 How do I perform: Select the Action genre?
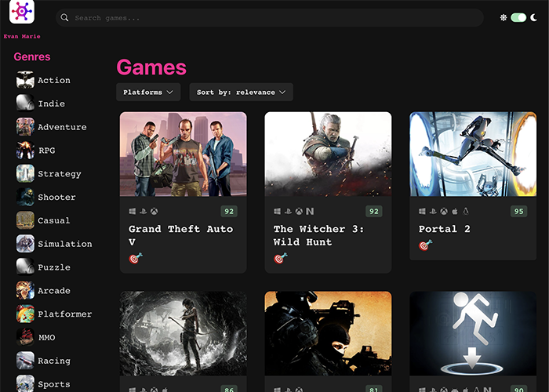coord(54,80)
